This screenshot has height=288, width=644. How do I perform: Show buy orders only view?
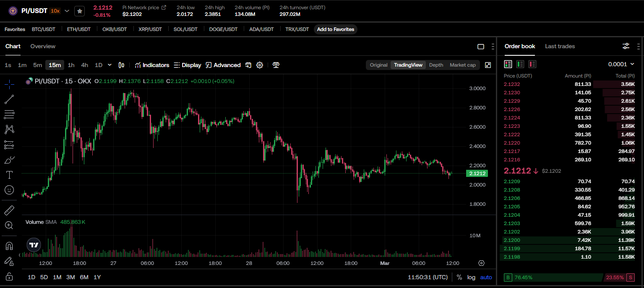[520, 64]
